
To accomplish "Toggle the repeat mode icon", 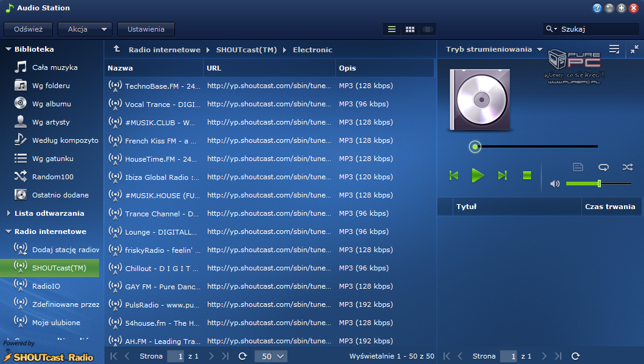I will coord(603,167).
